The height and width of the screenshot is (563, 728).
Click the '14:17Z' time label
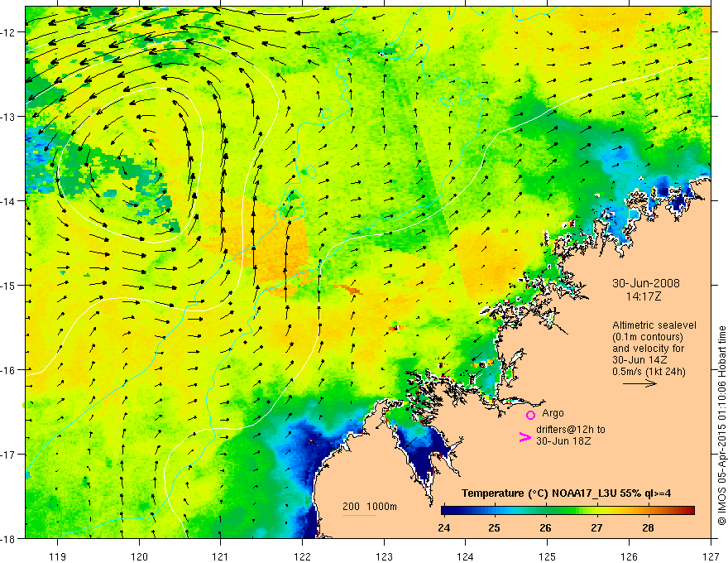click(x=644, y=296)
